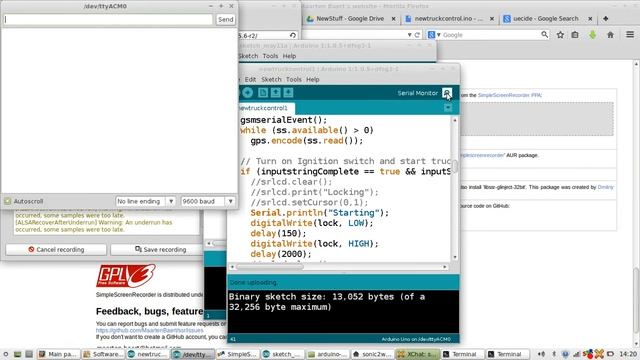Click scroll down arrow in code editor
The image size is (640, 360).
tap(455, 257)
